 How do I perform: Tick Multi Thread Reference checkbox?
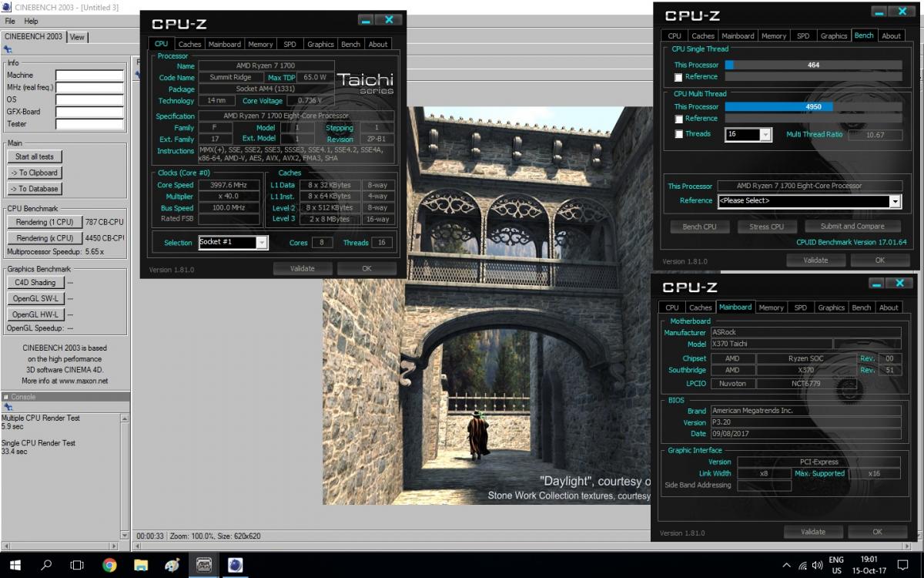(x=678, y=119)
